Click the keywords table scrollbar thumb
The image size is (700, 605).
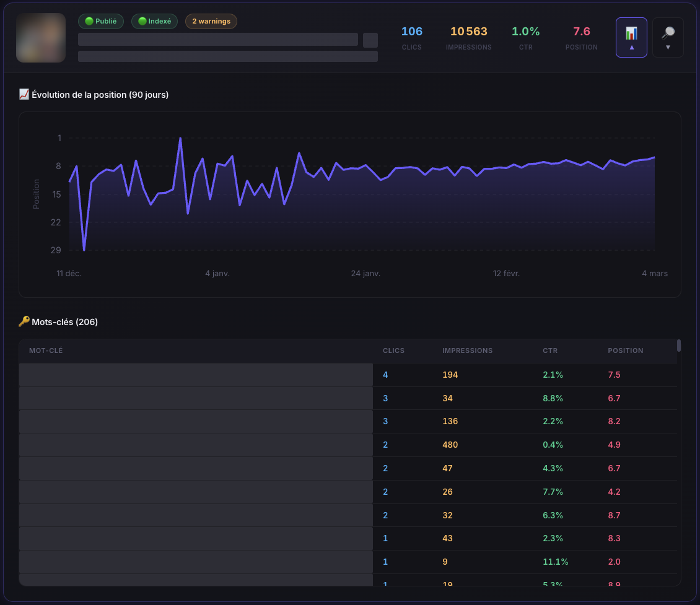point(679,346)
